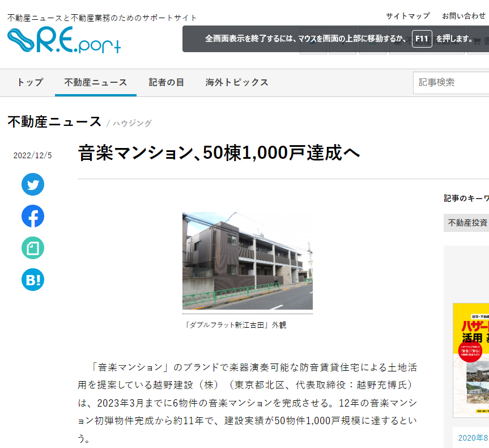Click the 不動産ニュース section heading
The image size is (489, 448).
(x=54, y=122)
